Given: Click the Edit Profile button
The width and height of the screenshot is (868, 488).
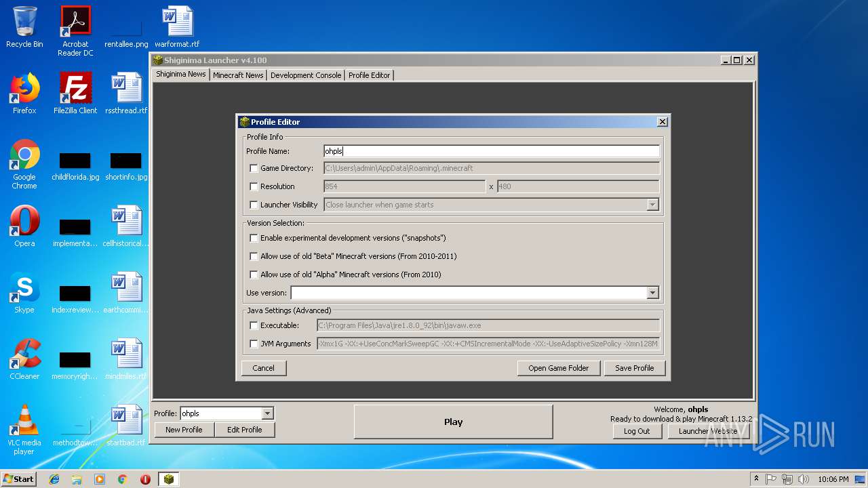Looking at the screenshot, I should [x=245, y=430].
